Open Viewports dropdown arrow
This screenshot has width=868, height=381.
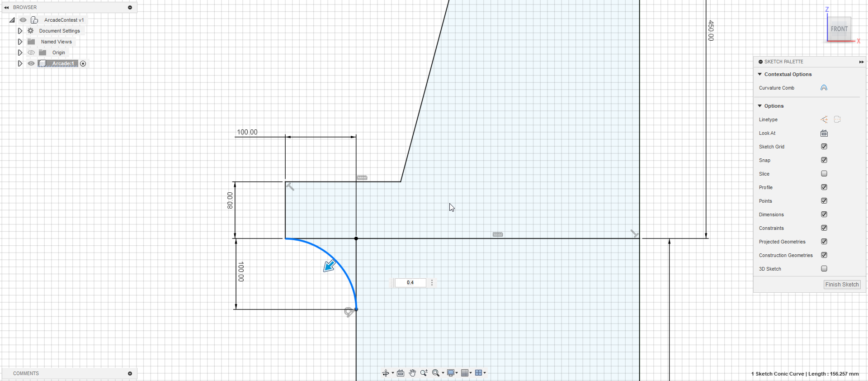485,373
